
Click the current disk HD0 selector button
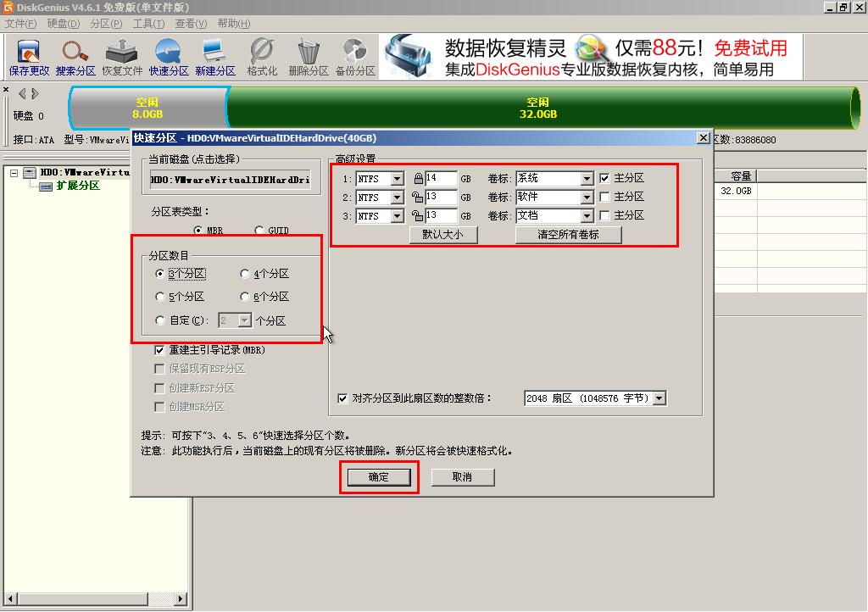231,180
